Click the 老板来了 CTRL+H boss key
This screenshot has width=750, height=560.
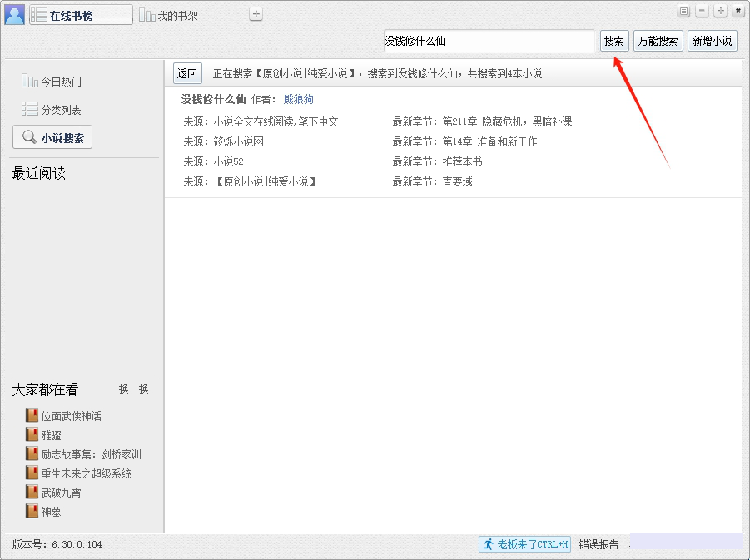click(x=524, y=544)
